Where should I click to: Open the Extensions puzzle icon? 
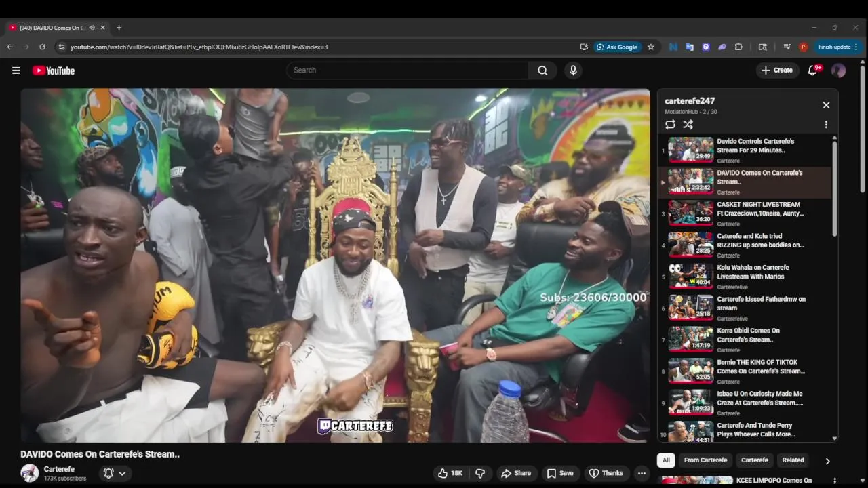[x=738, y=47]
